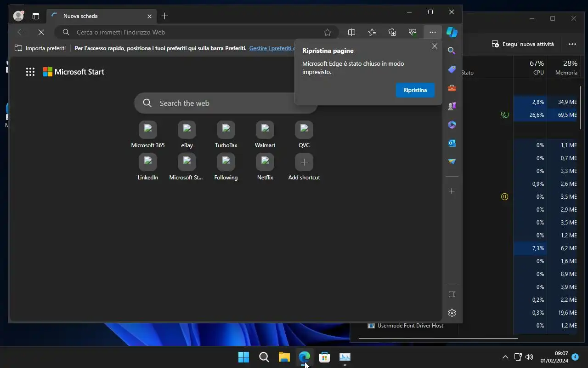This screenshot has height=368, width=588.
Task: Sort Task Manager by CPU column
Action: tap(530, 68)
